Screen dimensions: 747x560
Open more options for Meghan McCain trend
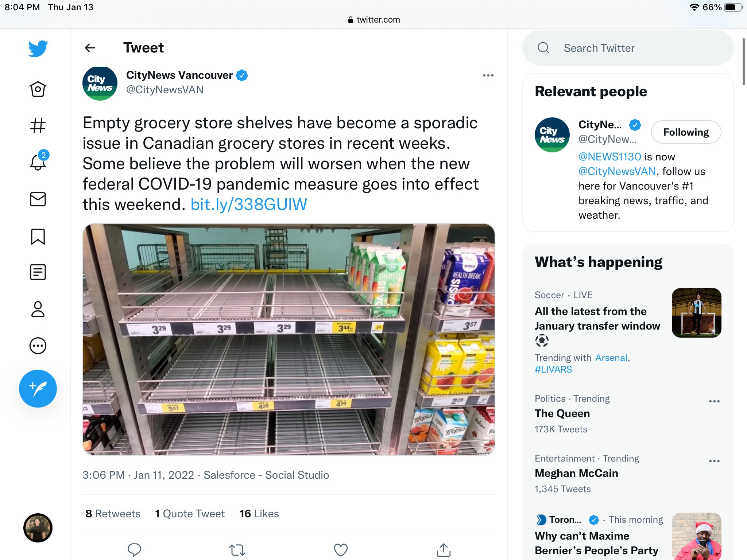714,461
